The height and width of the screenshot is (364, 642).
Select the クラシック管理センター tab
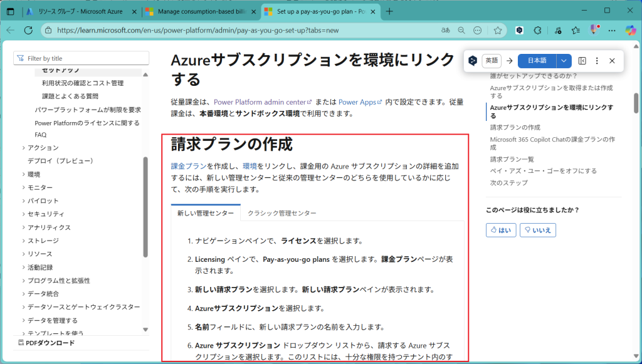pos(282,213)
